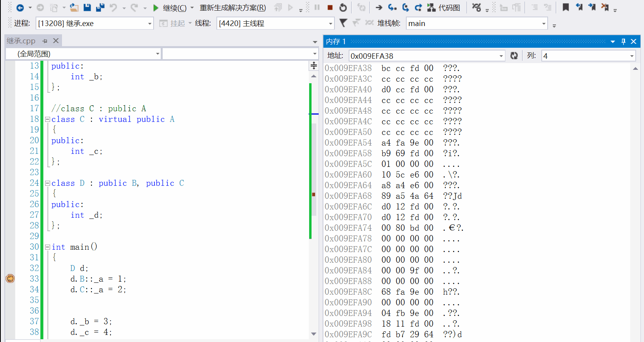Open the 进程 process dropdown
This screenshot has width=644, height=342.
click(150, 23)
